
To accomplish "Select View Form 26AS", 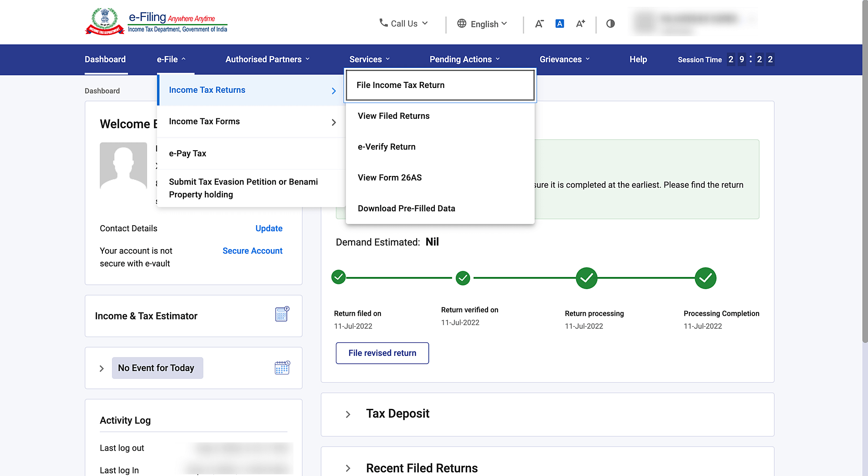I will (440, 178).
